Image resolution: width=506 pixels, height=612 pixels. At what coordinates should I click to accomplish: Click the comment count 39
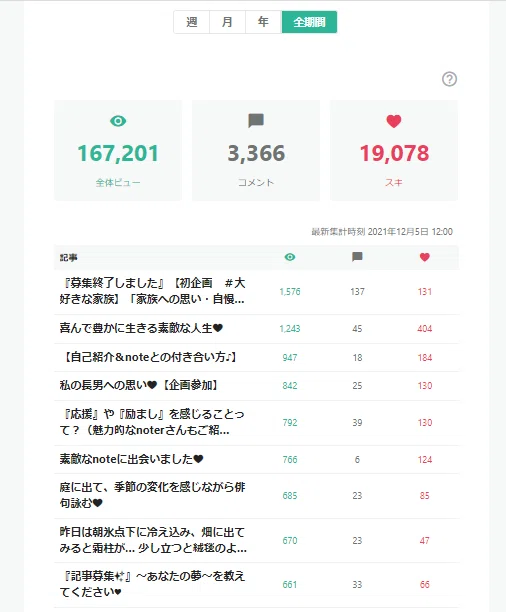tap(357, 423)
